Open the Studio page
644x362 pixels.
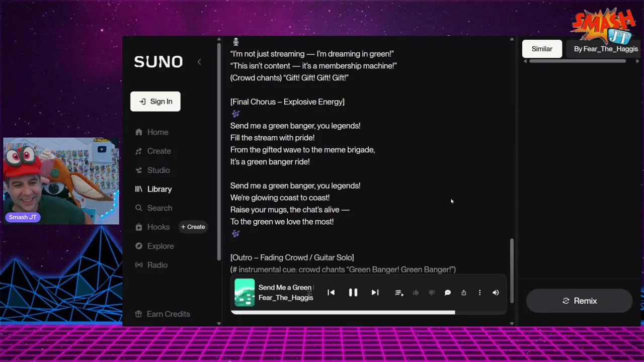[x=158, y=170]
